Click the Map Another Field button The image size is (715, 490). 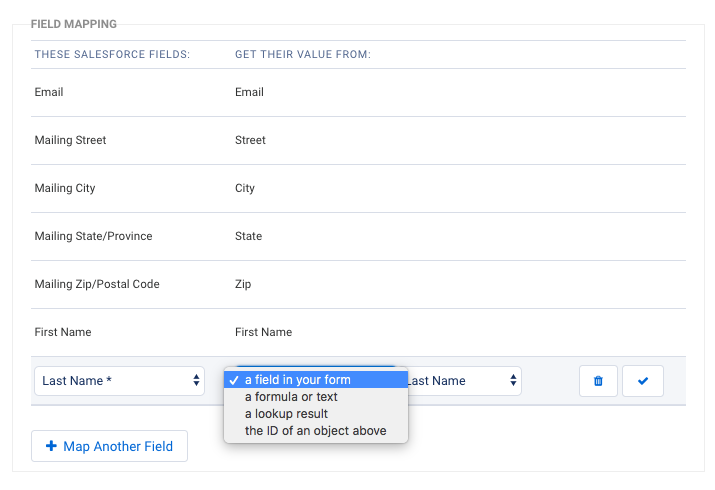pyautogui.click(x=109, y=446)
